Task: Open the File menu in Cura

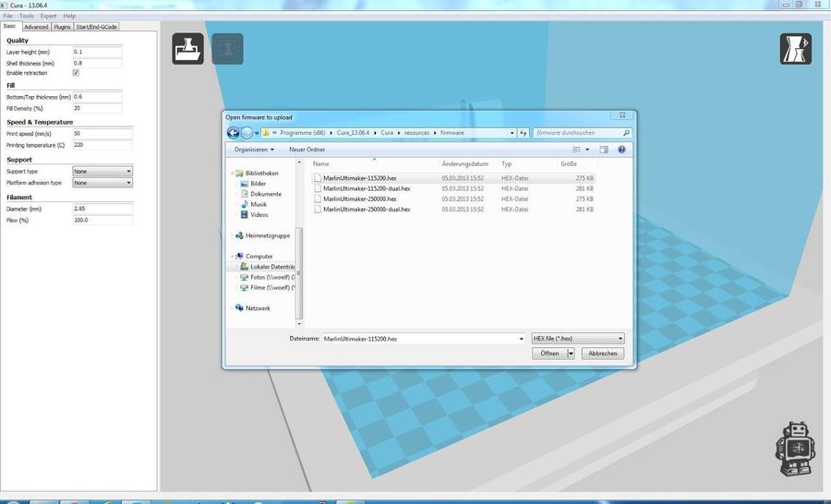Action: tap(8, 16)
